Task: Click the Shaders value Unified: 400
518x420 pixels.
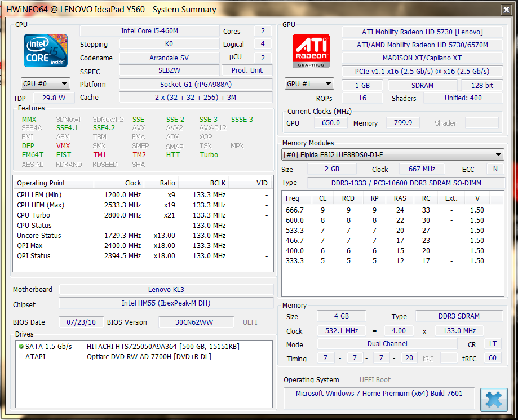Action: pyautogui.click(x=463, y=98)
